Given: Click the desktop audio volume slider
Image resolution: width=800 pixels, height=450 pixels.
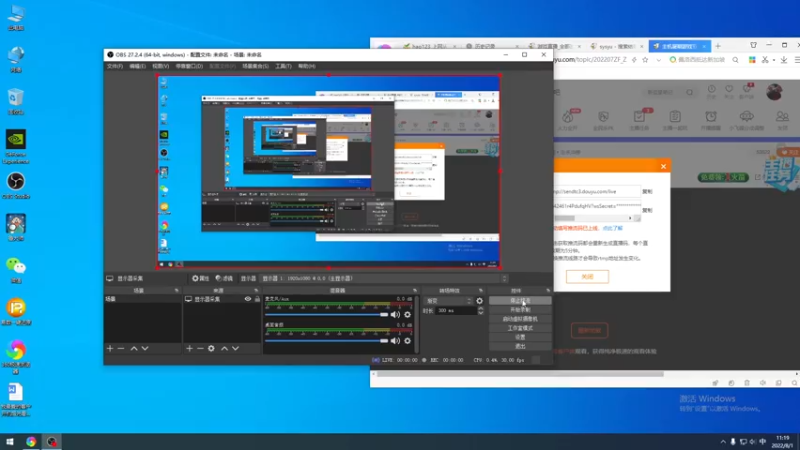Looking at the screenshot, I should [x=327, y=341].
